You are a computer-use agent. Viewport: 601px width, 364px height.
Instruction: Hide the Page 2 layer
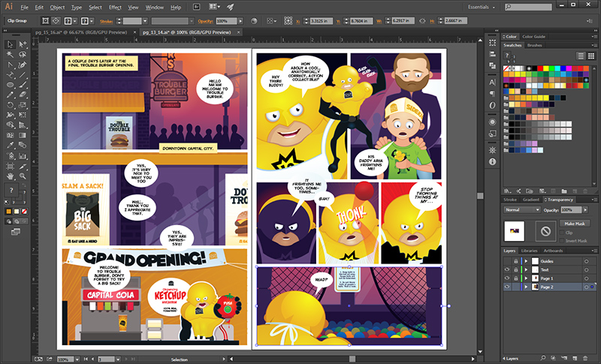click(x=506, y=287)
